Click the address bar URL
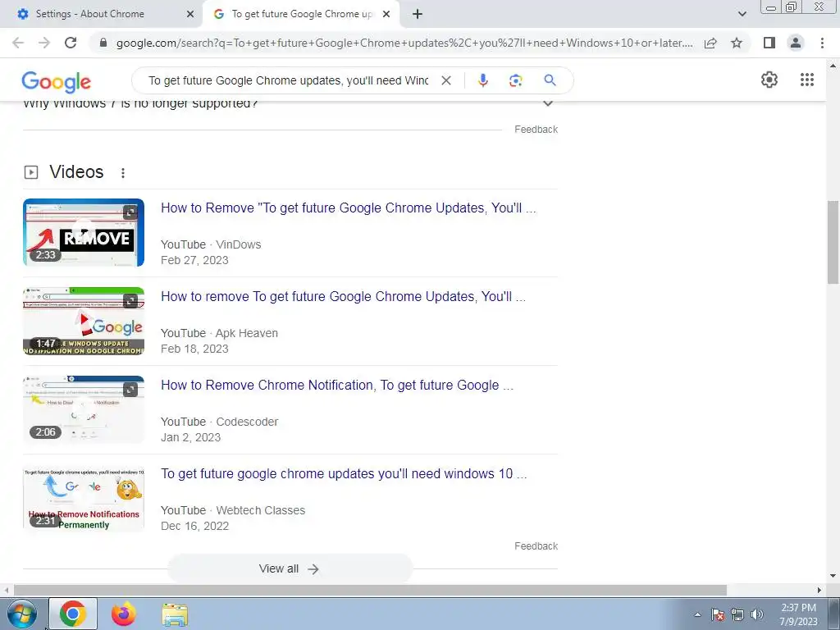The height and width of the screenshot is (630, 840). tap(404, 43)
